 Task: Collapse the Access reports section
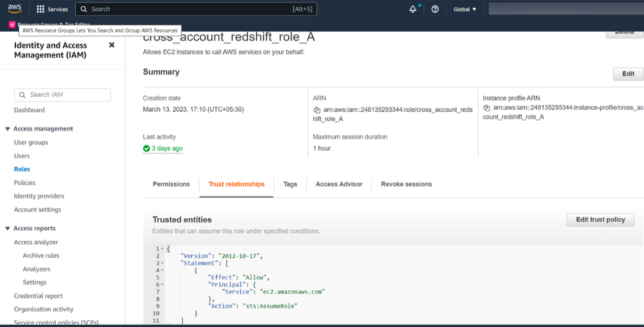pyautogui.click(x=7, y=228)
